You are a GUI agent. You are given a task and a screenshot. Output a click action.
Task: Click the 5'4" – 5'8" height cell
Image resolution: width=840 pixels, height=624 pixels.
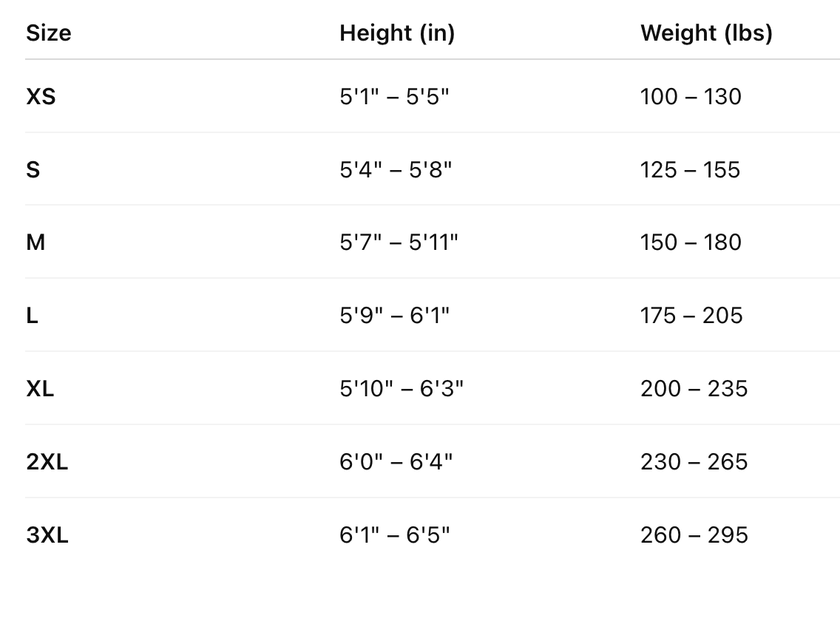tap(396, 170)
